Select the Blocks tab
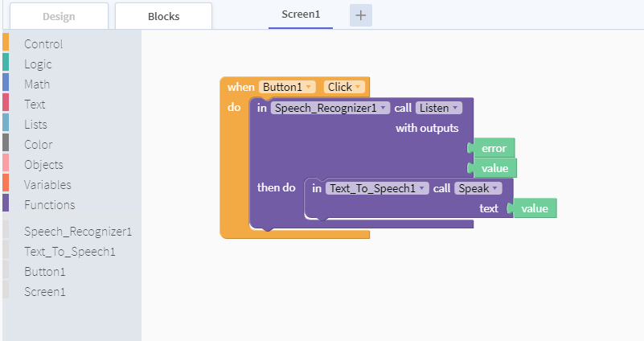644x341 pixels. (x=164, y=16)
